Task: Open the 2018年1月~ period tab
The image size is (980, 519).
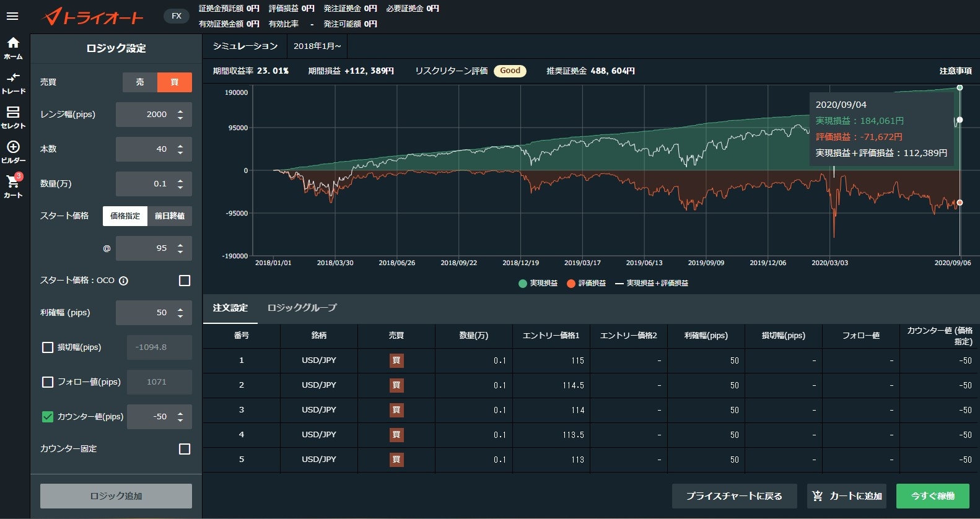Action: [317, 46]
